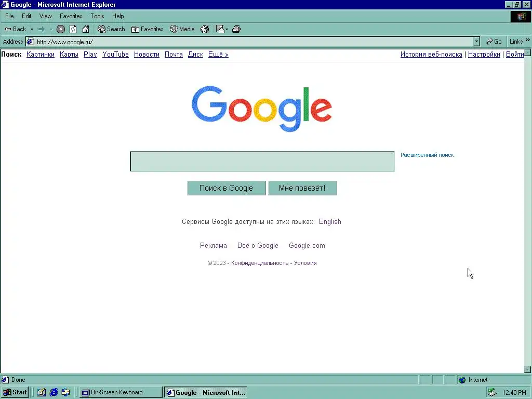Click the vertical scrollbar down arrow
This screenshot has height=399, width=532.
click(528, 369)
